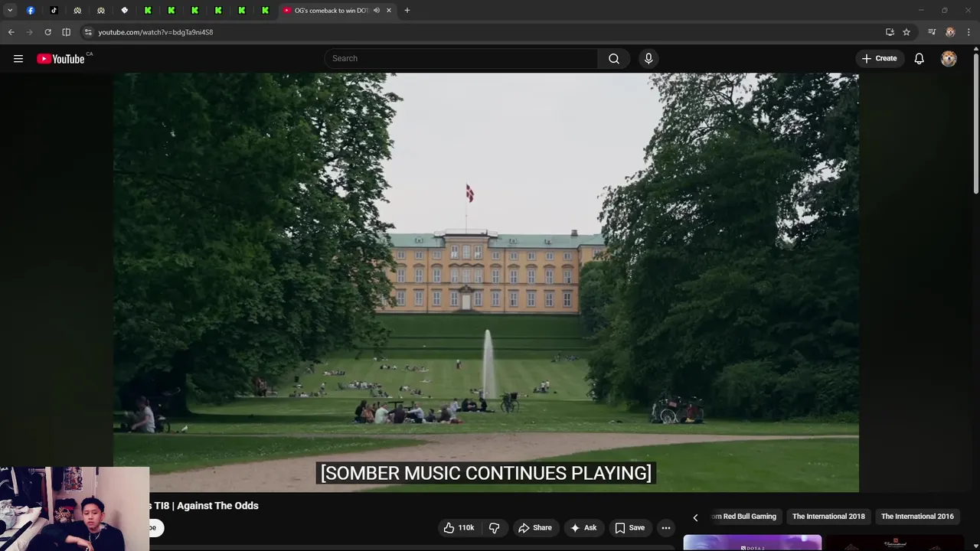Click the Create button
The image size is (980, 551).
pyautogui.click(x=879, y=59)
